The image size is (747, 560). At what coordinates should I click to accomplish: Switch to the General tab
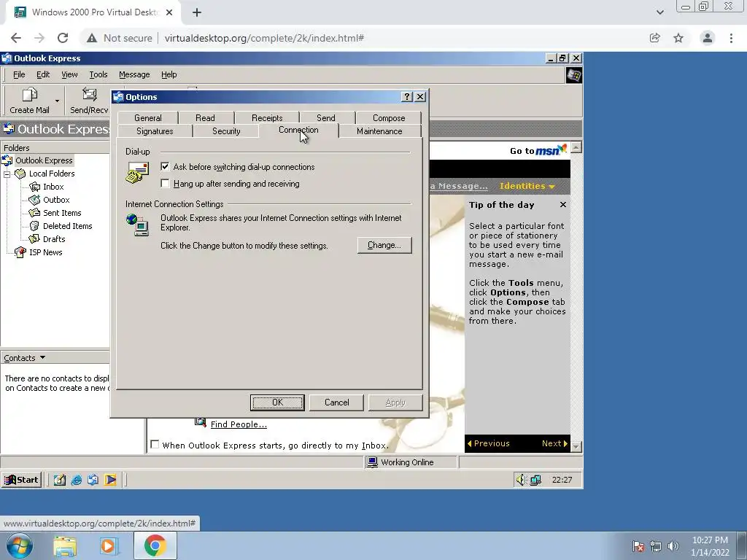tap(147, 117)
